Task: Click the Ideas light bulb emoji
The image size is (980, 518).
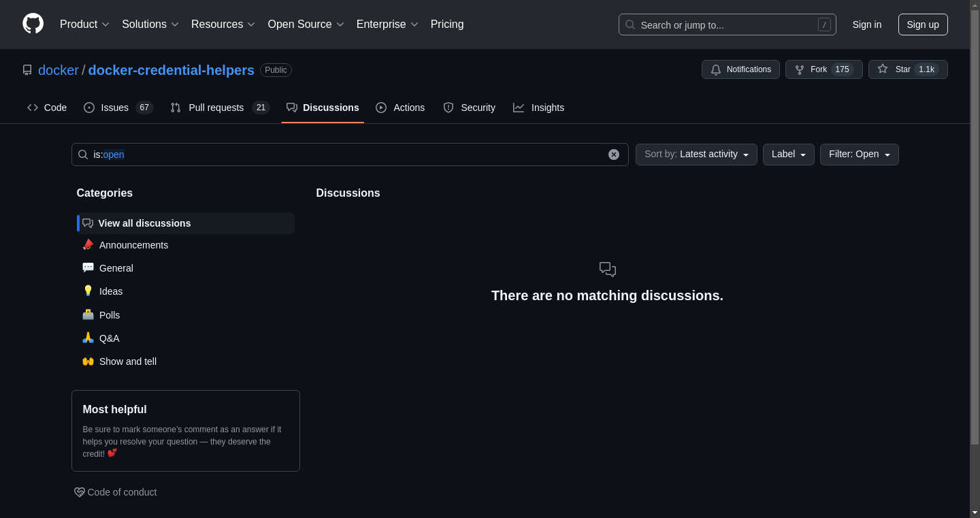Action: [x=88, y=291]
